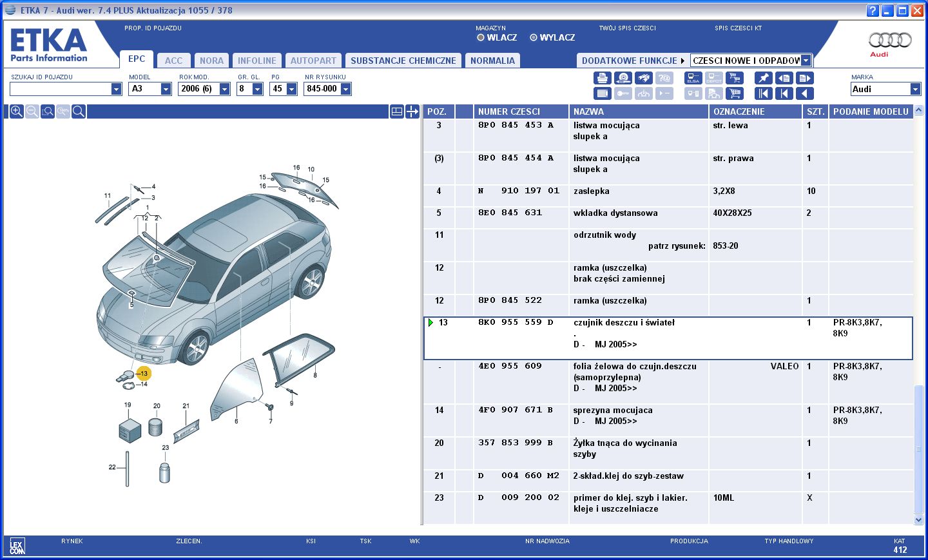This screenshot has width=928, height=560.
Task: Switch to the ACC tab
Action: click(173, 61)
